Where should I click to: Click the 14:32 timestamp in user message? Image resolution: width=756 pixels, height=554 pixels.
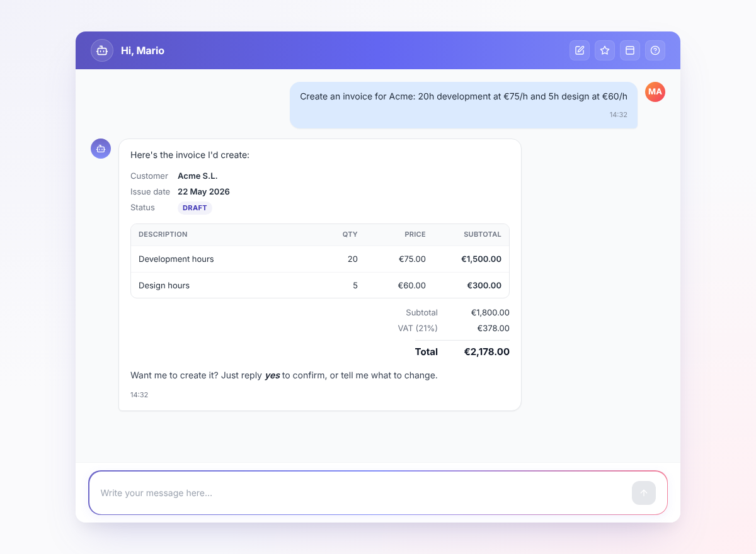(618, 115)
